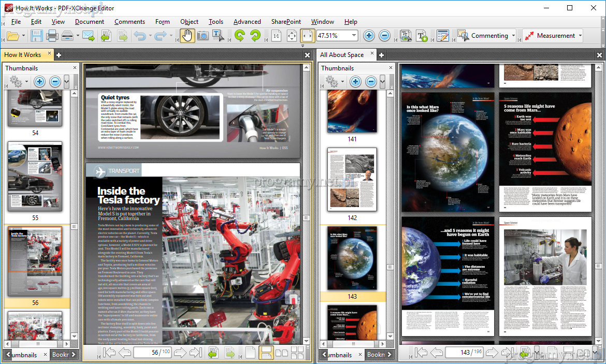Select page 142 thumbnail

tap(352, 179)
